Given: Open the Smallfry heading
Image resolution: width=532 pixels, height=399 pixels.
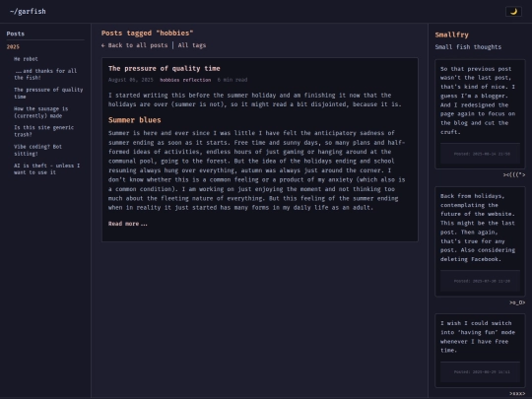Looking at the screenshot, I should point(451,34).
